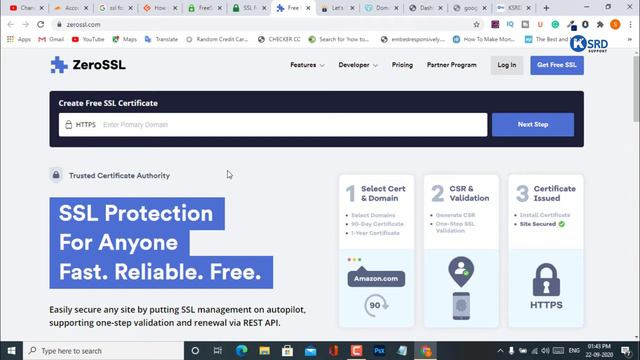
Task: Open Task View in taskbar
Action: 218,351
